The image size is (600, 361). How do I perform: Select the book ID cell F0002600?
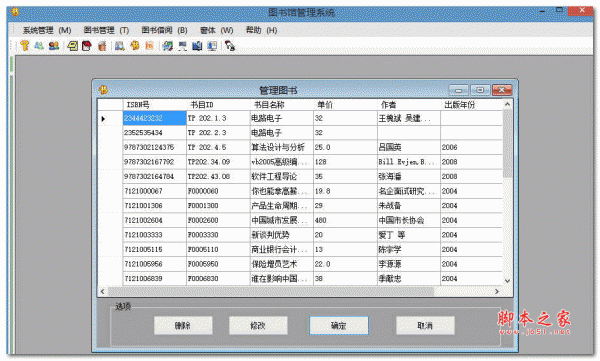pos(218,220)
